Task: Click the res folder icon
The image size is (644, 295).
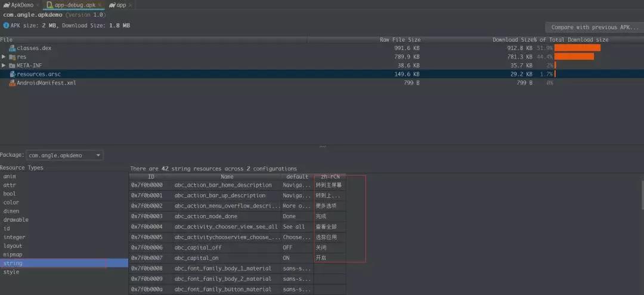Action: point(12,57)
